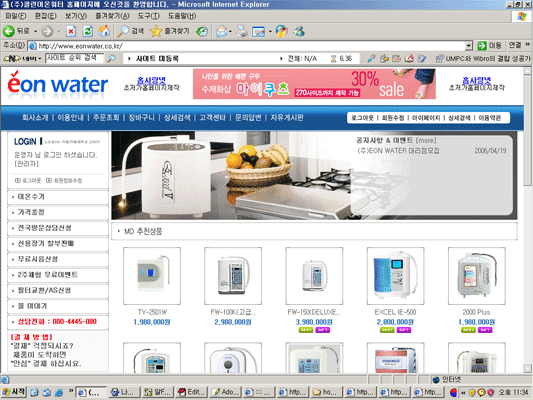Open the Edit button dropdown arrow
Screen dimensions: 533x400
[x=270, y=31]
